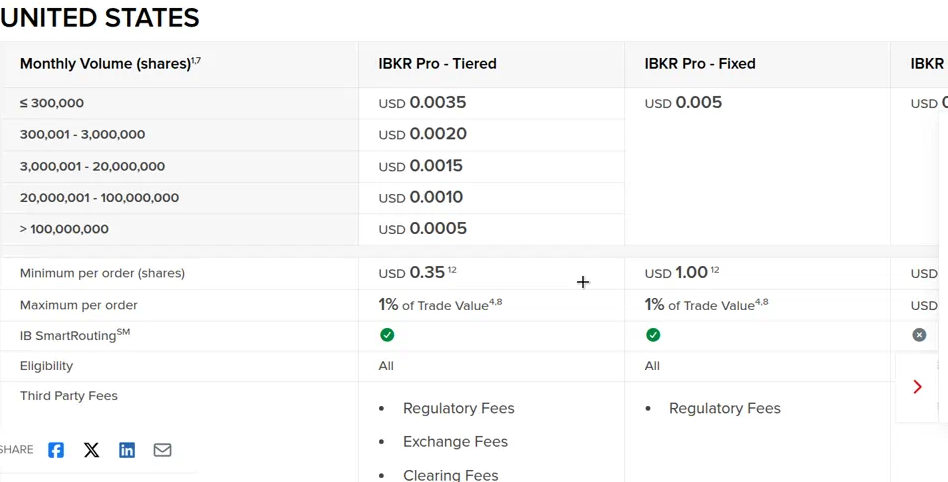Click the USD 0.005 fixed rate
This screenshot has width=948, height=482.
pos(683,103)
